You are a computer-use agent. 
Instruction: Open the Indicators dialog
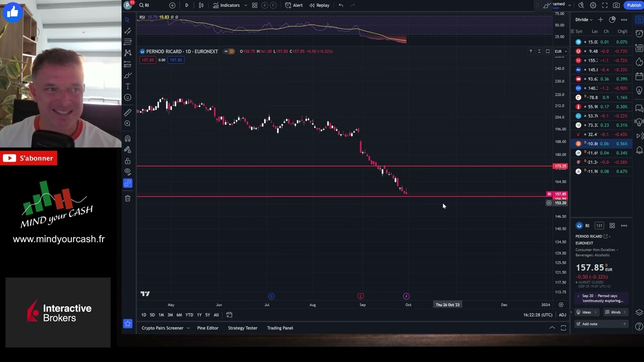point(226,5)
